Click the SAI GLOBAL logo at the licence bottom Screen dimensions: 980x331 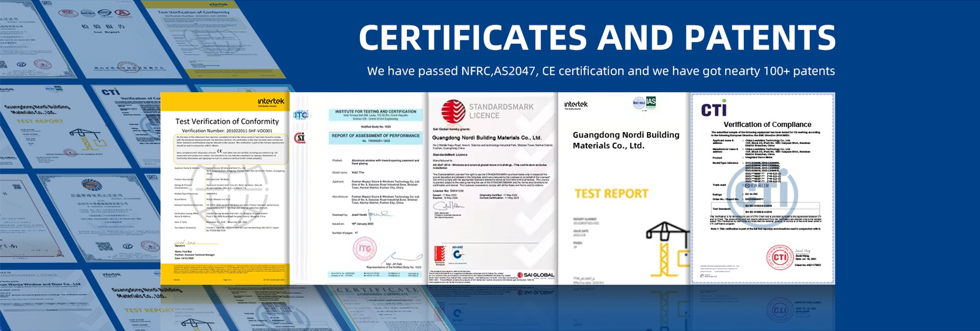[536, 275]
